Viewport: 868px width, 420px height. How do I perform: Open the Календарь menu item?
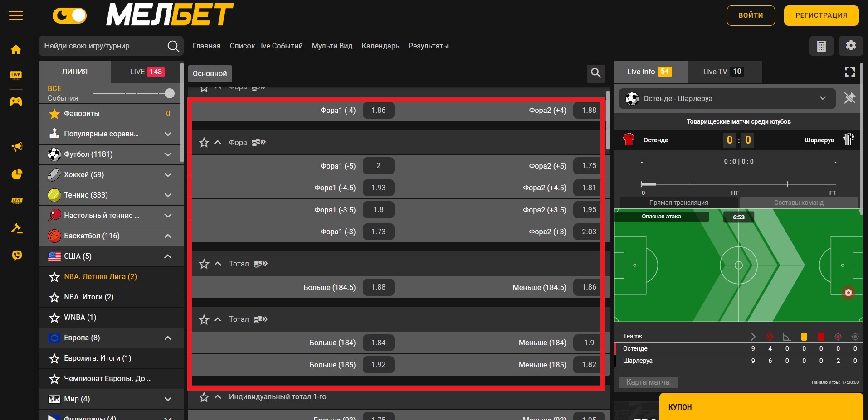click(380, 46)
